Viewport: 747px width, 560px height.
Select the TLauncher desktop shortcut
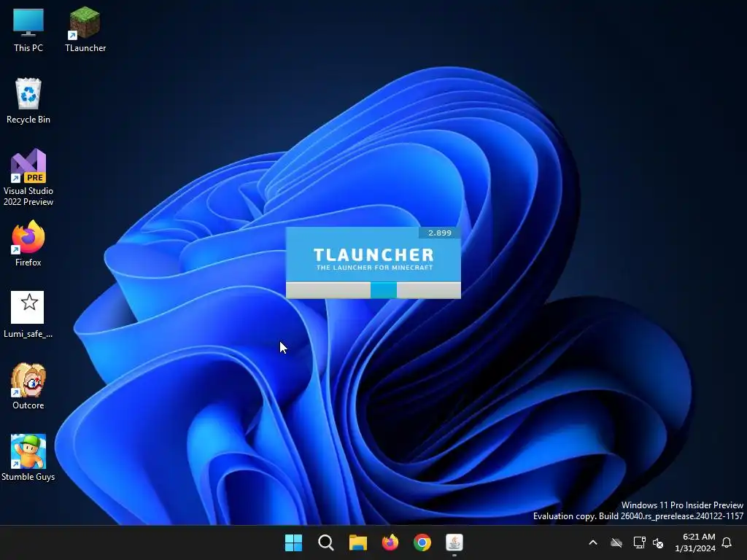(85, 29)
